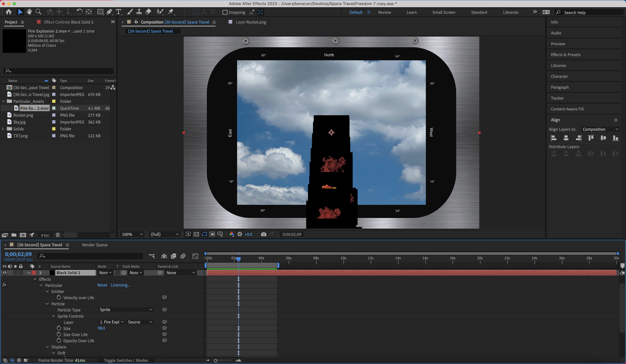The height and width of the screenshot is (364, 626).
Task: Select the Horizontal Type tool
Action: [118, 12]
